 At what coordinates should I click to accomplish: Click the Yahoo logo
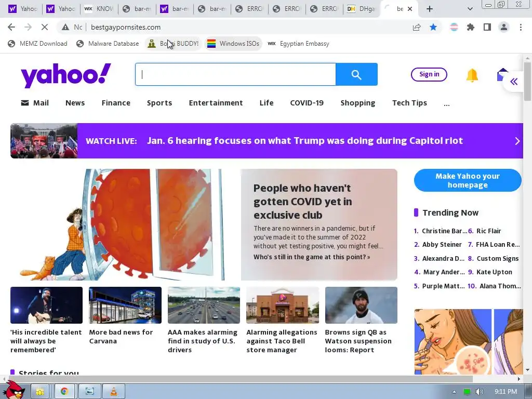[66, 75]
